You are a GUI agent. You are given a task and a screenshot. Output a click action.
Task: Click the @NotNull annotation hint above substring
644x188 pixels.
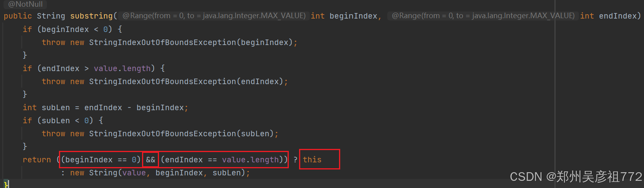(x=25, y=4)
